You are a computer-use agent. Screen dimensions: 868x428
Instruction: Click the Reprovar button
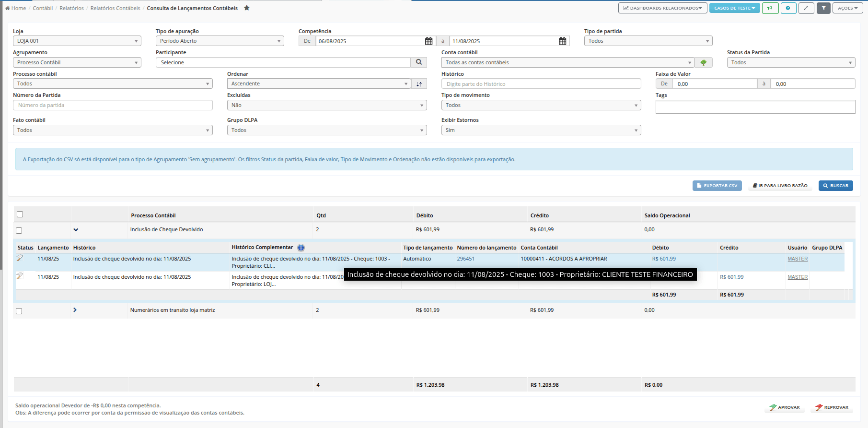pyautogui.click(x=832, y=407)
